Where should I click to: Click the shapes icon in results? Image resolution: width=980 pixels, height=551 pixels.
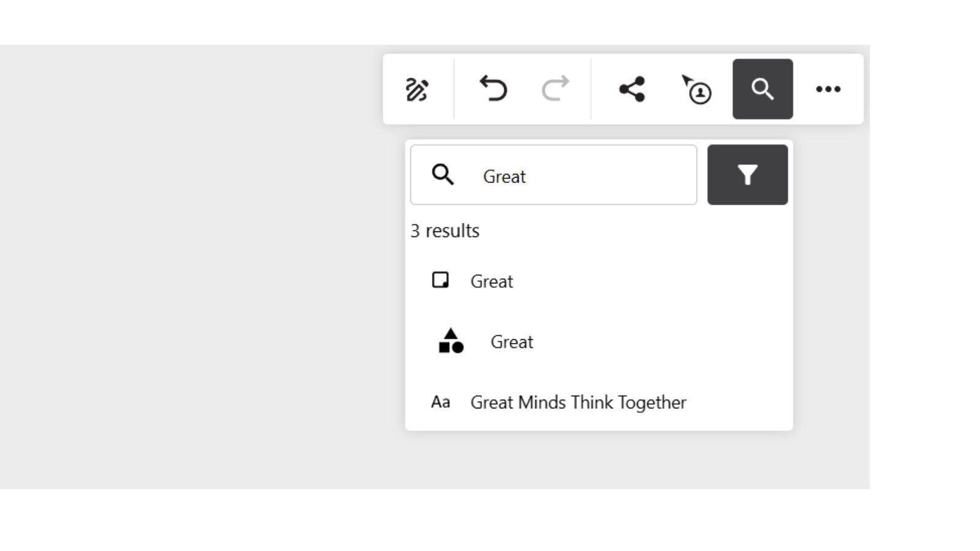click(451, 341)
